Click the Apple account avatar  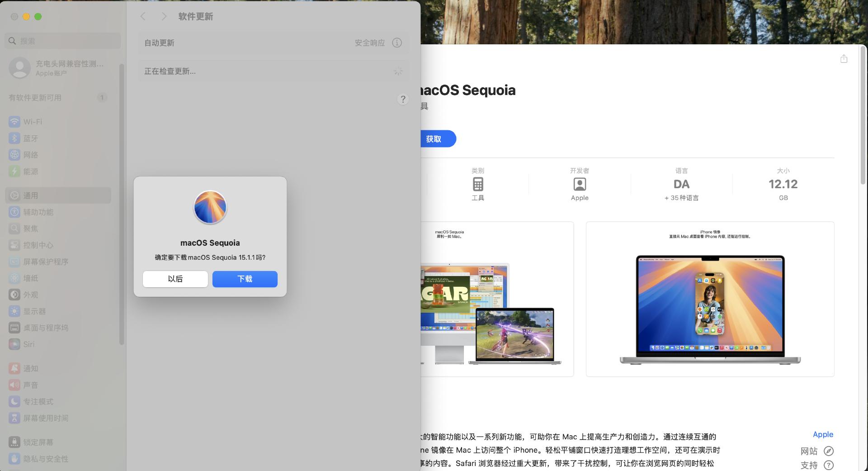(x=19, y=67)
